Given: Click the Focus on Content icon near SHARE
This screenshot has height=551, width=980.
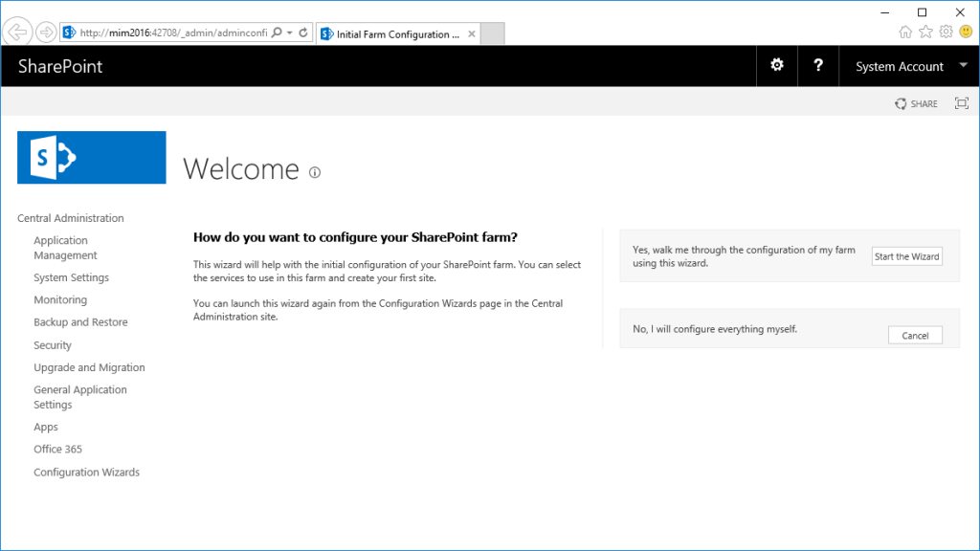Looking at the screenshot, I should click(x=961, y=103).
